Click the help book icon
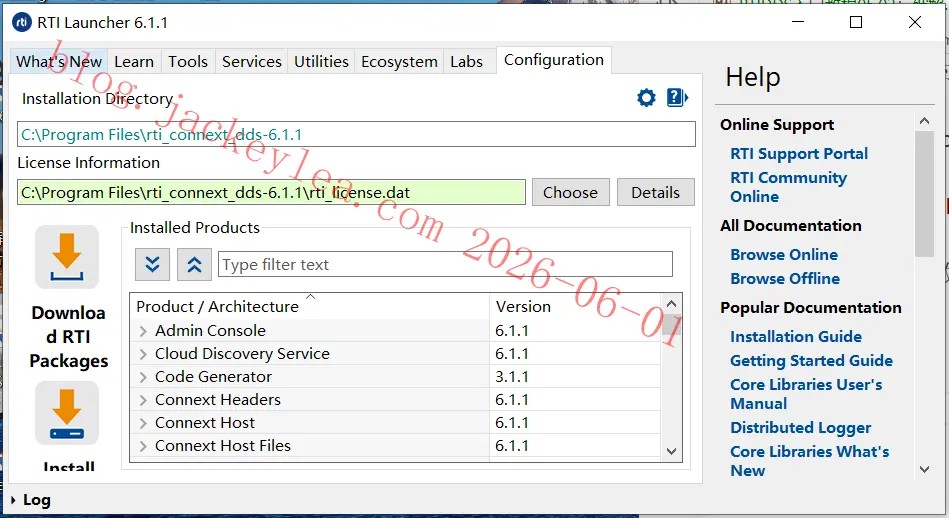 click(677, 97)
